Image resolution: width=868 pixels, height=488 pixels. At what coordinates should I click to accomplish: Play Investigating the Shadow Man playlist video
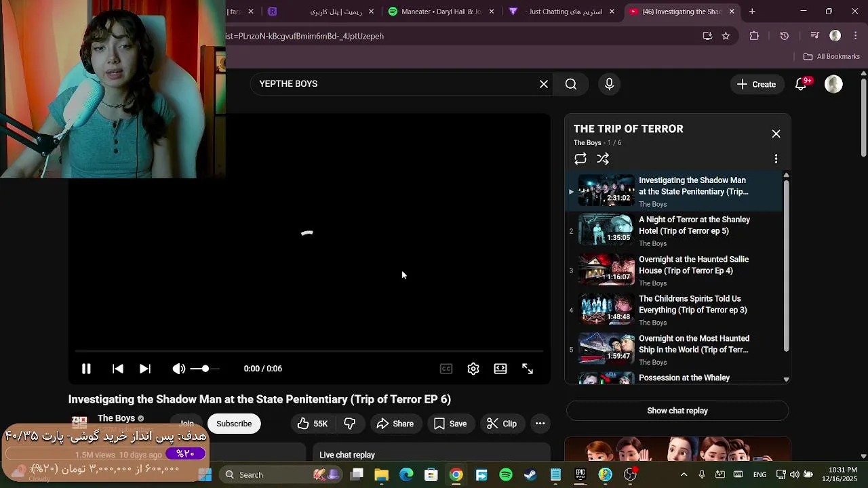(x=673, y=191)
